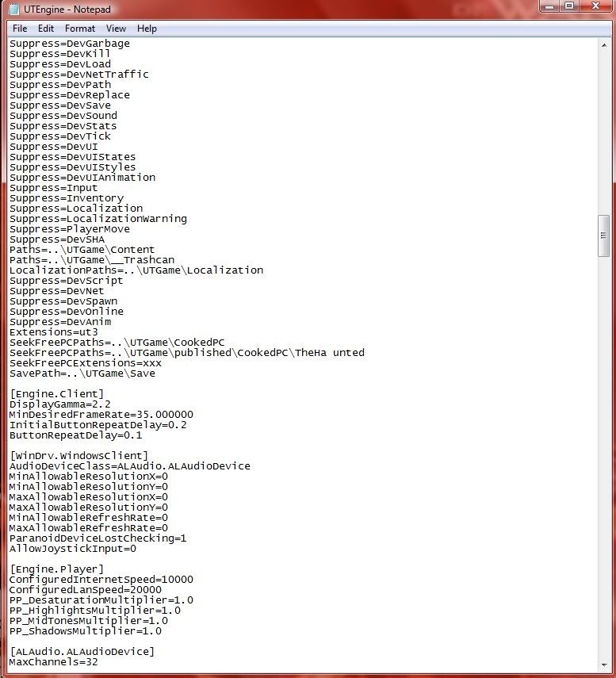Click the line 'Suppress=DevSpawn'
This screenshot has height=678, width=616.
click(63, 301)
